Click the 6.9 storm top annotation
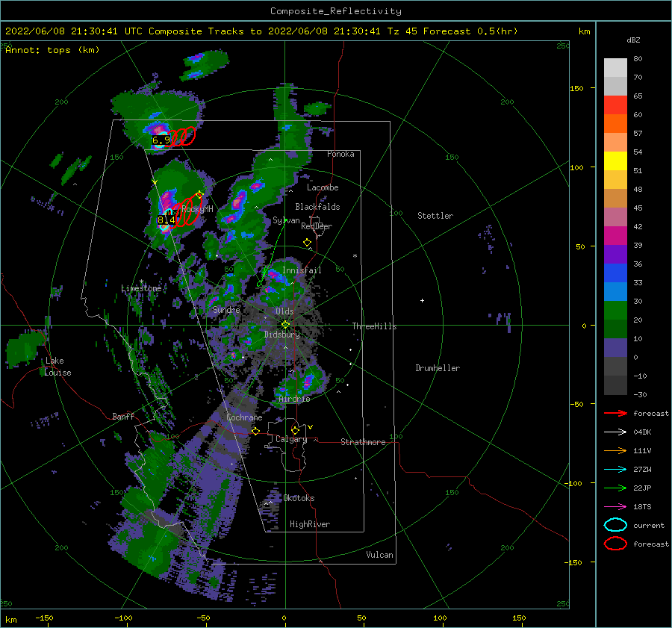This screenshot has width=672, height=628. 161,140
